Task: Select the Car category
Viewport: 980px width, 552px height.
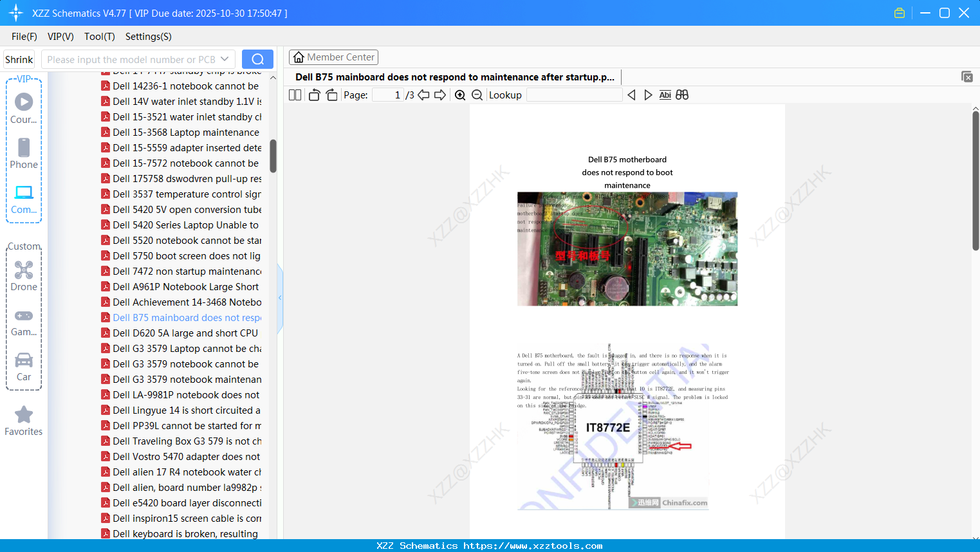Action: [x=24, y=367]
